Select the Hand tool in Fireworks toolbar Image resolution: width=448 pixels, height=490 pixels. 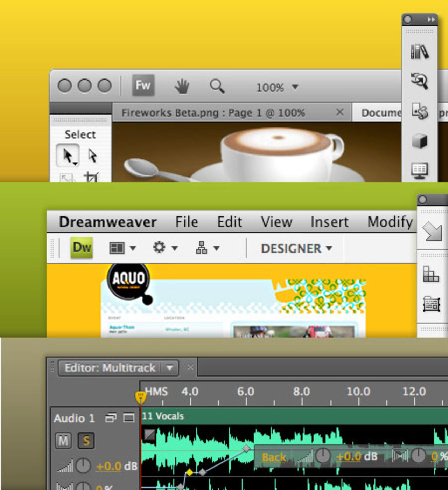(182, 85)
